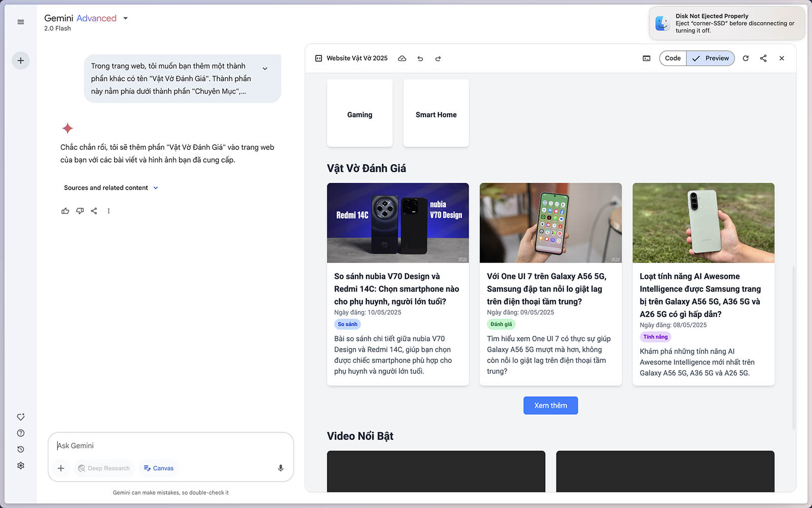812x508 pixels.
Task: Switch to the Preview tab
Action: tap(710, 58)
